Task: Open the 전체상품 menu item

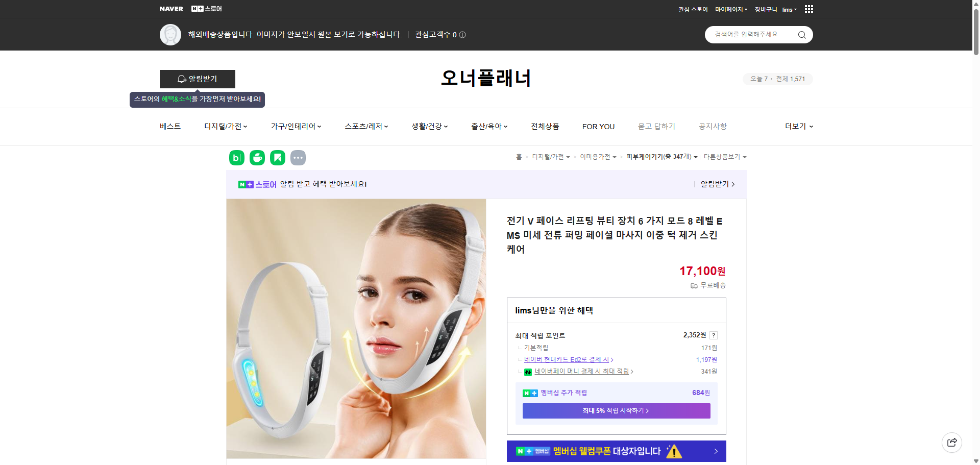Action: point(544,126)
